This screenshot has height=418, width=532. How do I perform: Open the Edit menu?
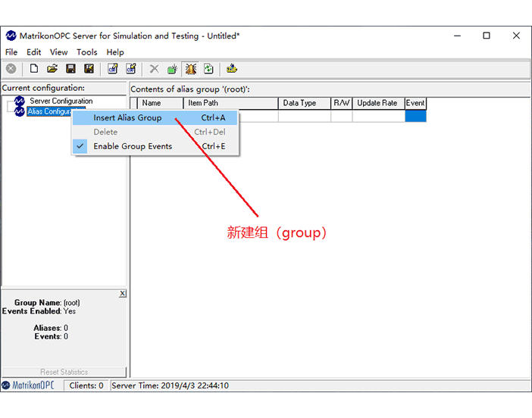(x=34, y=52)
